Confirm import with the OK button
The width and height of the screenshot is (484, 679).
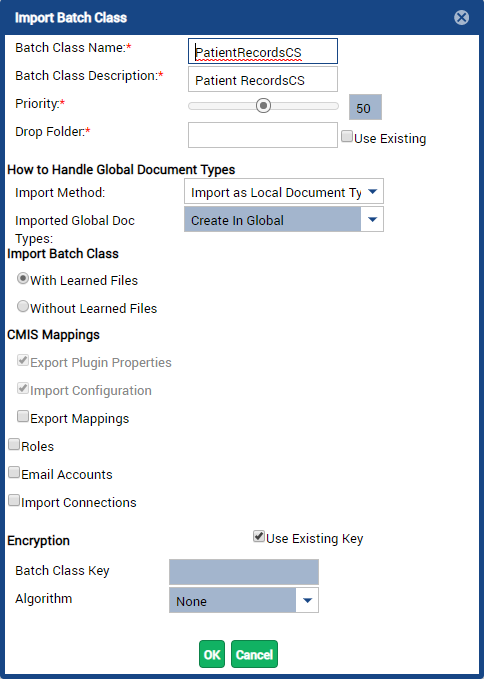pos(212,654)
